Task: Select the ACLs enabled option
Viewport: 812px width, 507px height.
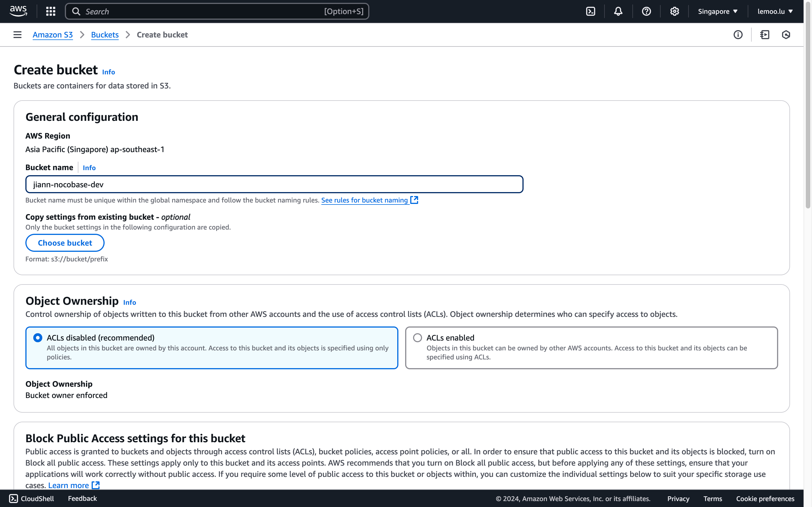Action: click(x=417, y=338)
